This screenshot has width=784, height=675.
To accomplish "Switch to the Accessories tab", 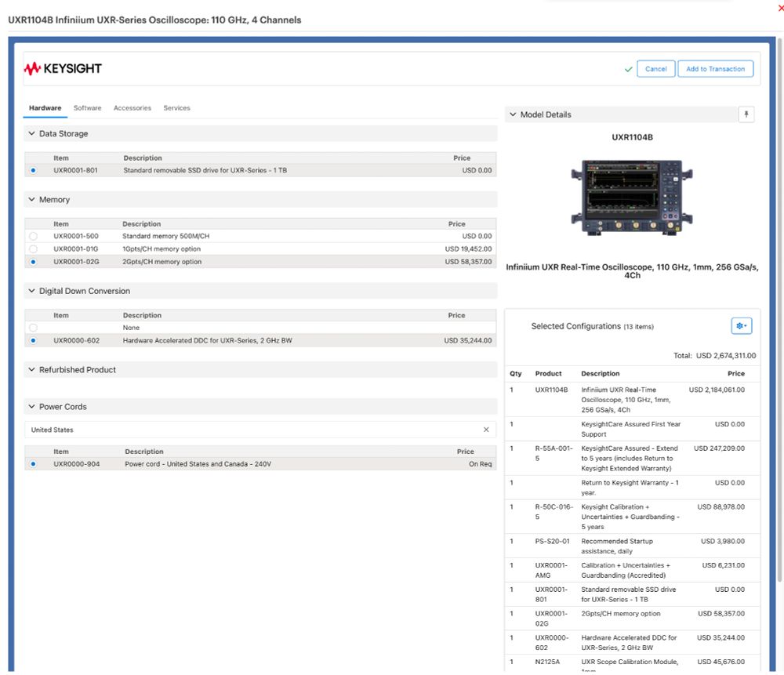I will pyautogui.click(x=132, y=108).
